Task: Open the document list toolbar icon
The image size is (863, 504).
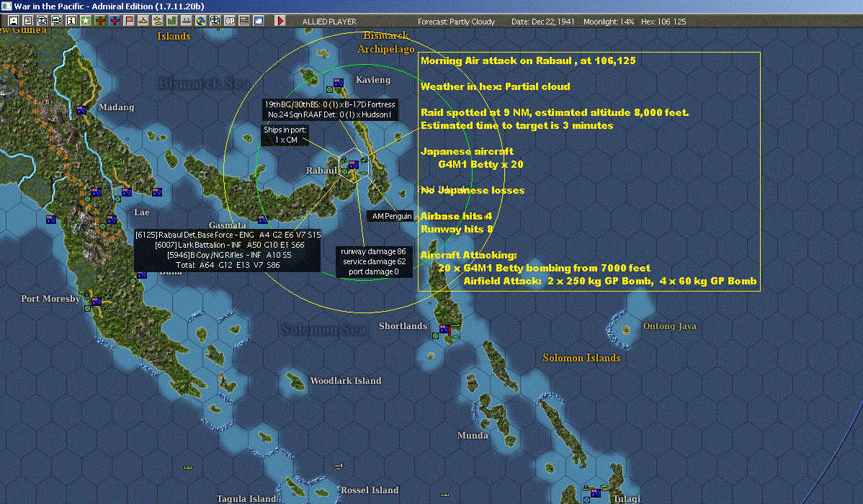Action: [x=28, y=21]
